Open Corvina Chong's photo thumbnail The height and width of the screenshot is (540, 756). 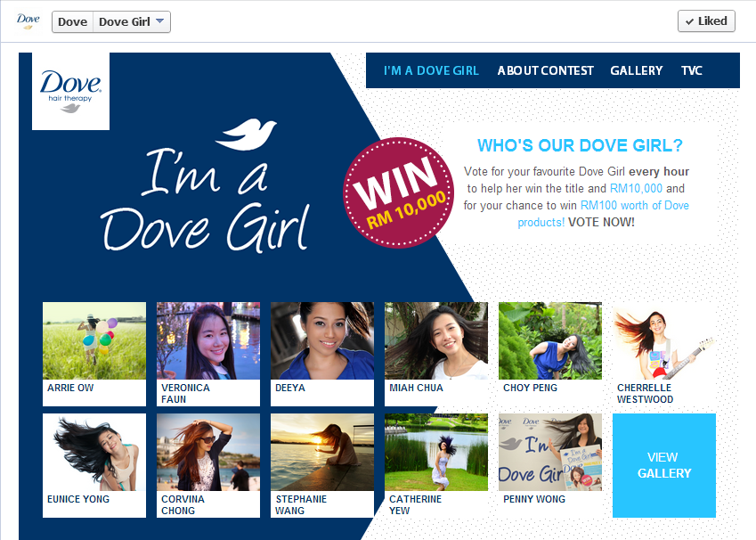coord(208,452)
